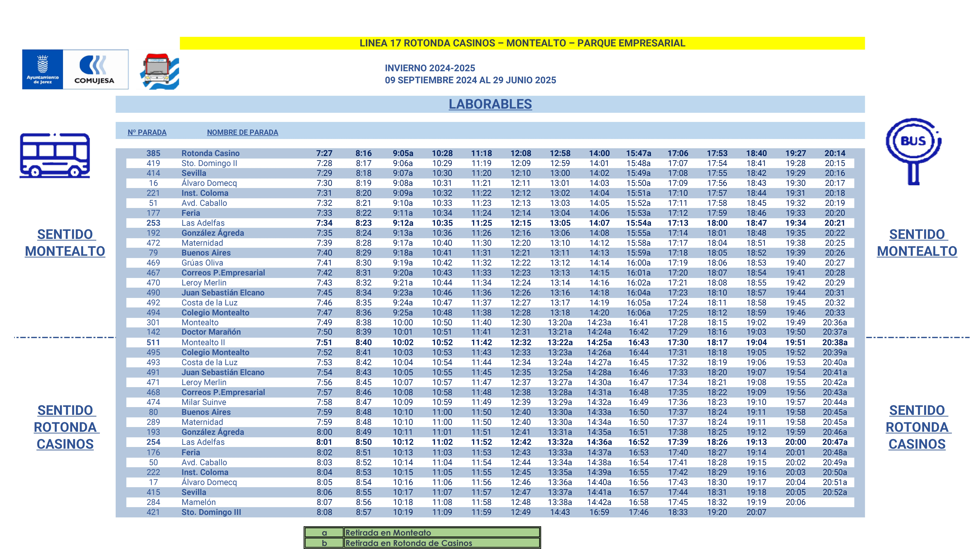Click the 20:14 departure time

(x=835, y=153)
